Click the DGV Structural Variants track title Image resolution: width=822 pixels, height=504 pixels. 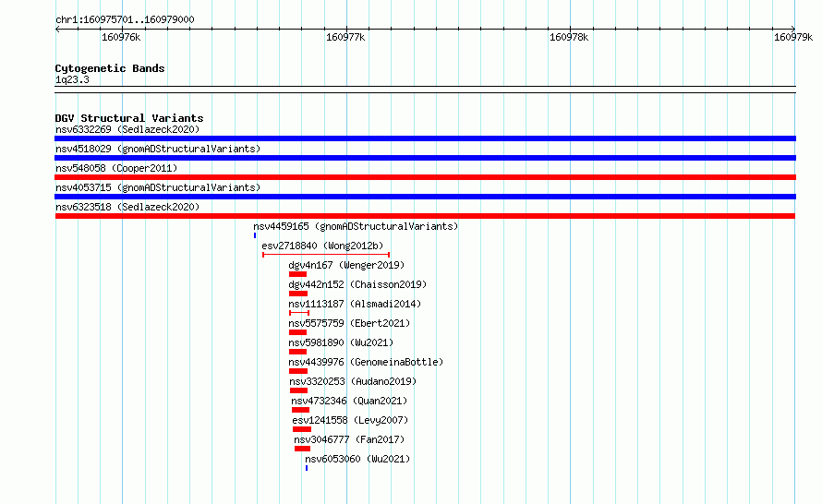tap(129, 118)
